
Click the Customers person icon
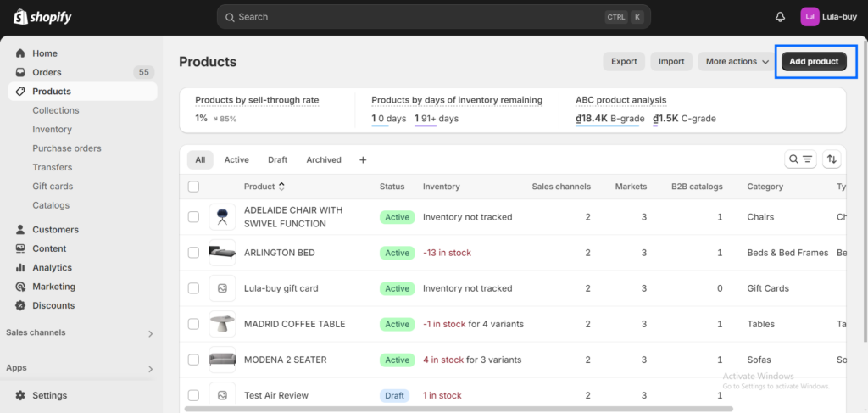pos(20,230)
